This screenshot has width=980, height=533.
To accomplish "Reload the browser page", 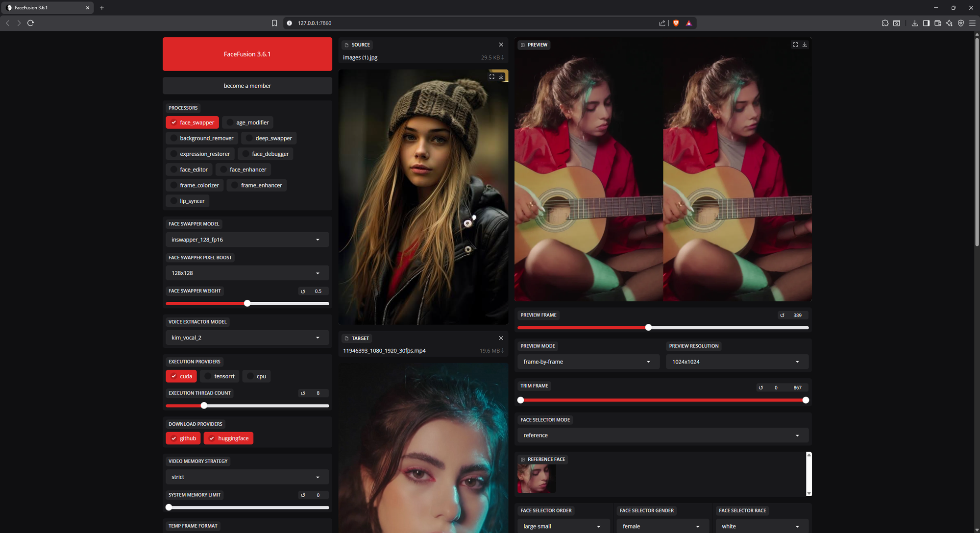I will (30, 23).
